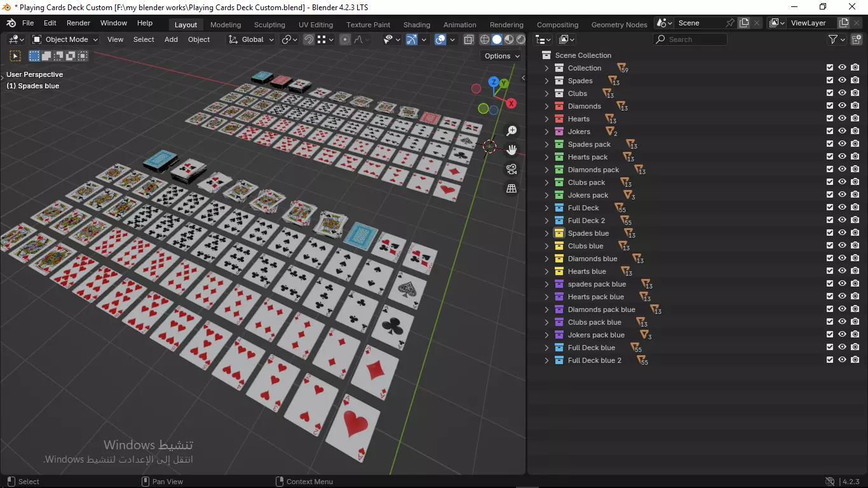Toggle snapping magnet icon

pyautogui.click(x=309, y=39)
